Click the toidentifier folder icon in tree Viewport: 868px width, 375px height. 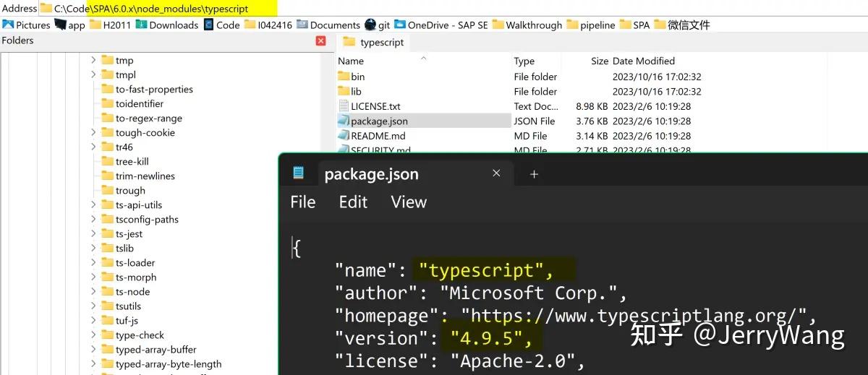(108, 104)
